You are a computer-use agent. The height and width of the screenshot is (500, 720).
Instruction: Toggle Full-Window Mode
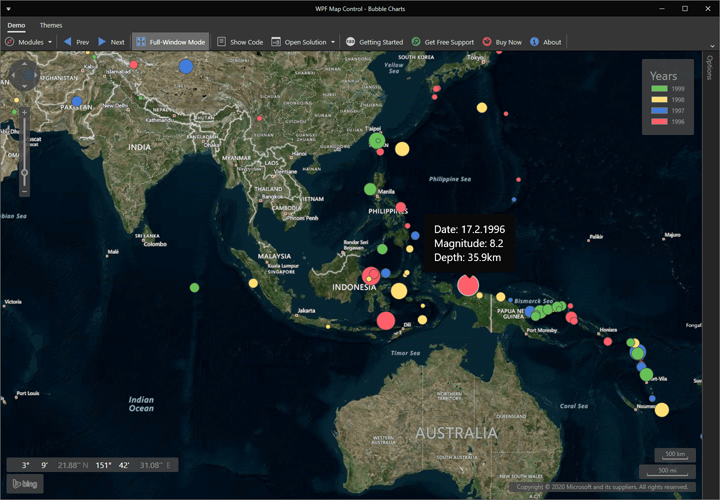170,42
